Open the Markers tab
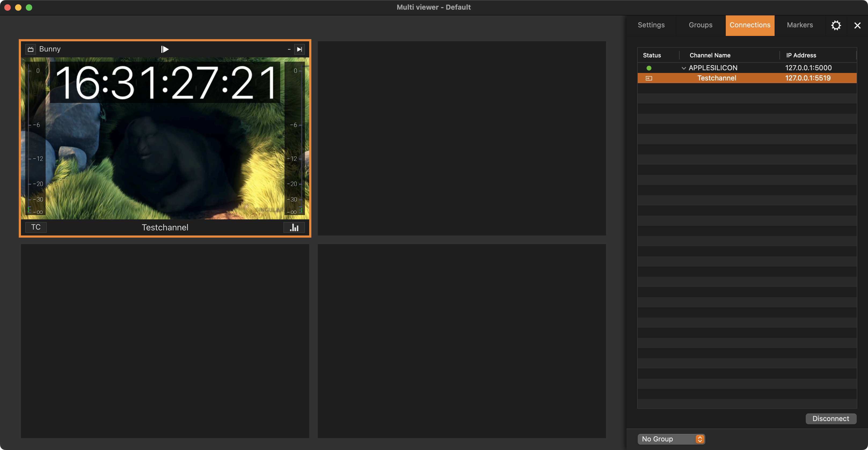 [800, 25]
